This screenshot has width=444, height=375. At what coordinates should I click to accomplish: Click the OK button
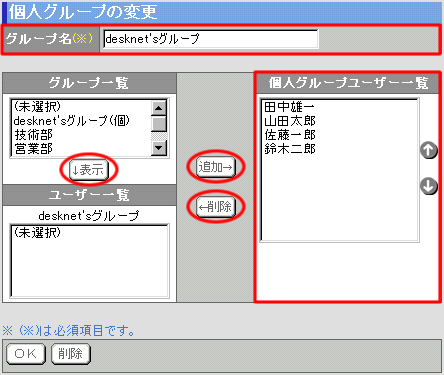click(26, 353)
